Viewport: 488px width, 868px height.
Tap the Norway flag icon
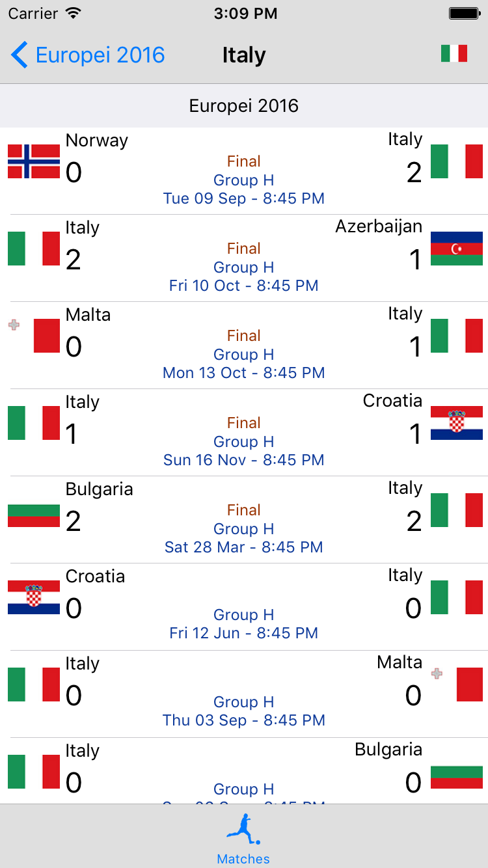[34, 161]
